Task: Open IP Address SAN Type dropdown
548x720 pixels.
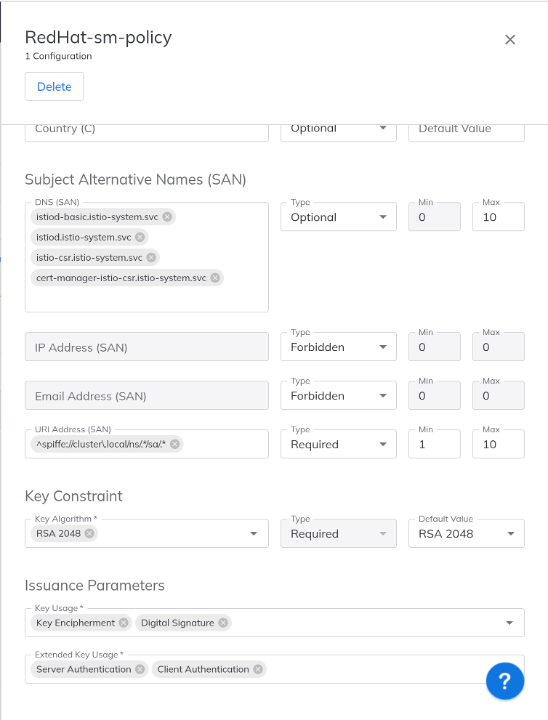Action: (339, 347)
